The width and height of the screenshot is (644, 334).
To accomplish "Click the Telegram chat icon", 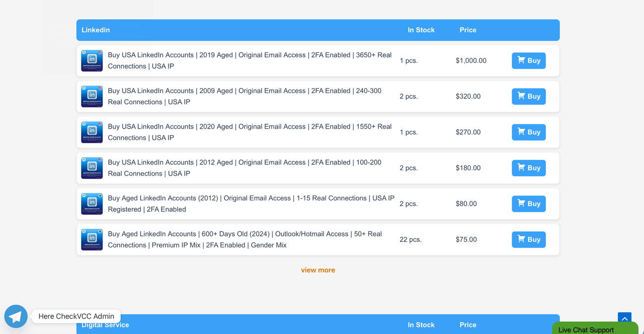I will tap(16, 316).
